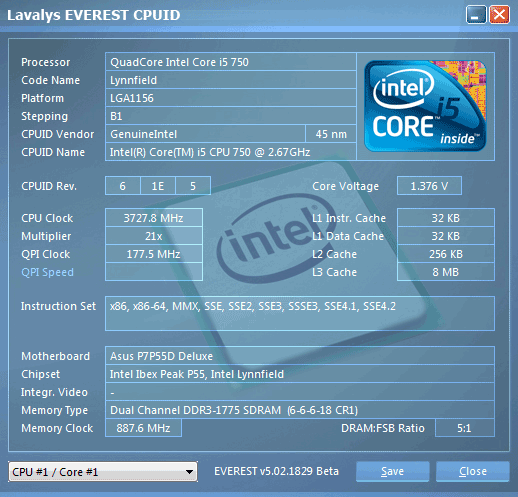Click the Motherboard field Asus P7P55D Deluxe

(300, 356)
